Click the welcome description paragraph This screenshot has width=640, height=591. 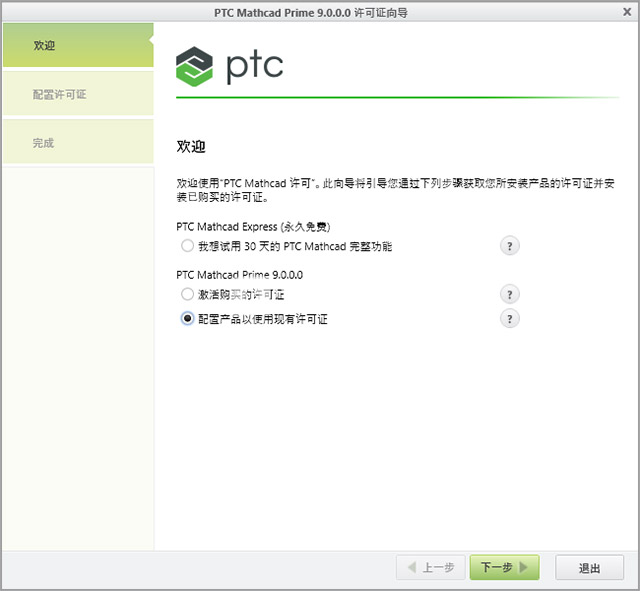395,190
